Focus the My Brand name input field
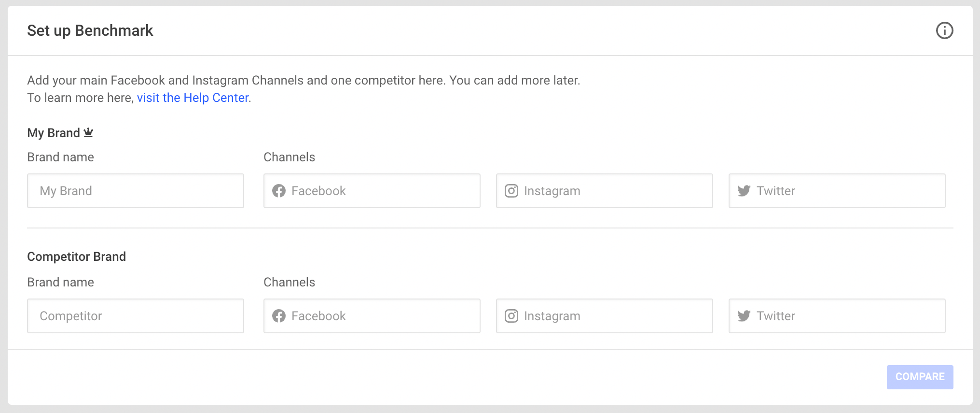This screenshot has height=413, width=980. click(x=136, y=191)
